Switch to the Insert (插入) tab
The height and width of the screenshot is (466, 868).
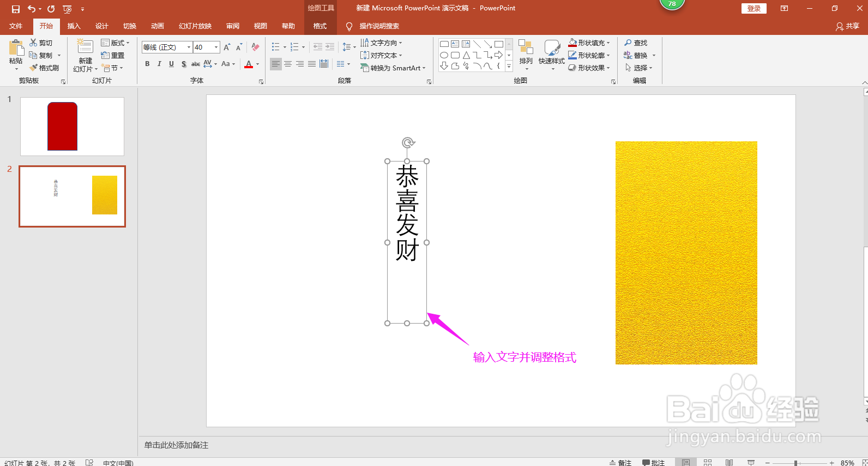(x=74, y=26)
